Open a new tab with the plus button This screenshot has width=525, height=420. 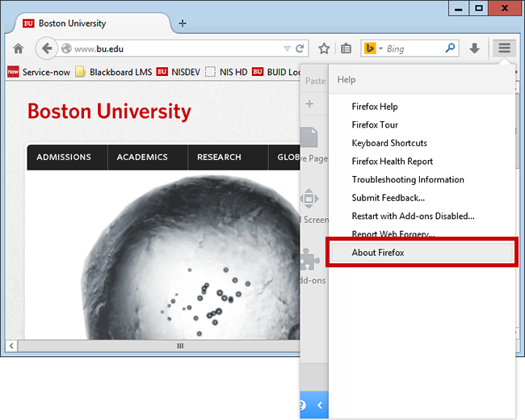(x=182, y=23)
